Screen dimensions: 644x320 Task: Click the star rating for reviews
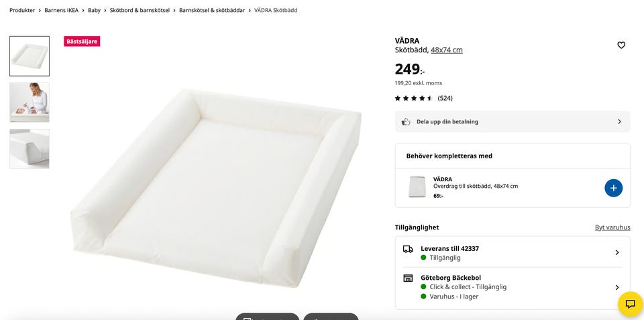[414, 99]
